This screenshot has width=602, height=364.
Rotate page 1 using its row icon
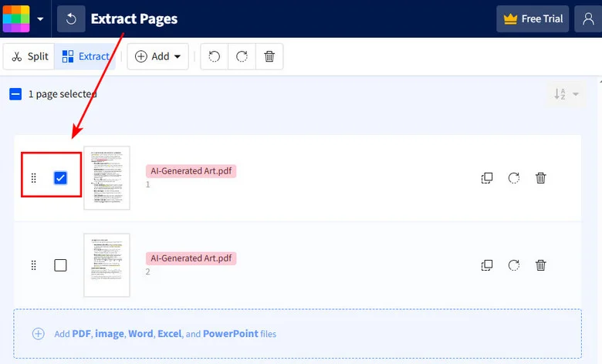tap(514, 178)
